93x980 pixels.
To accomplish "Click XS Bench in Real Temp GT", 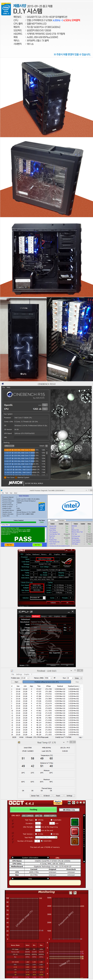I will [x=47, y=796].
